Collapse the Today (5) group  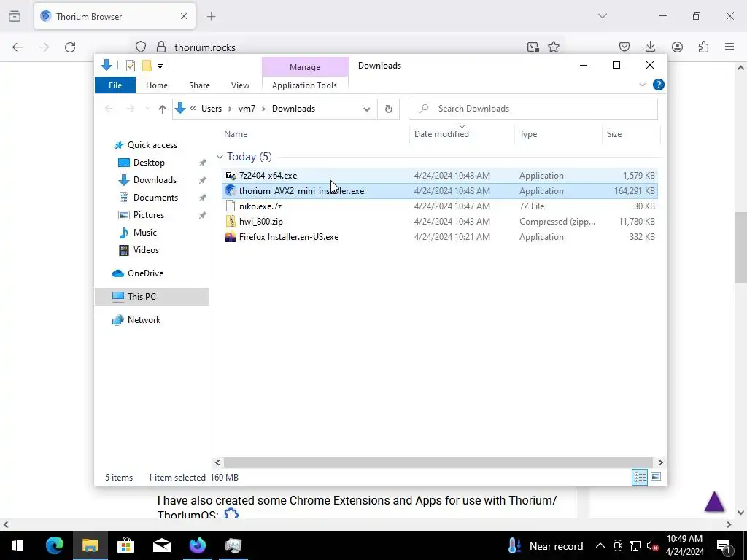(x=220, y=157)
